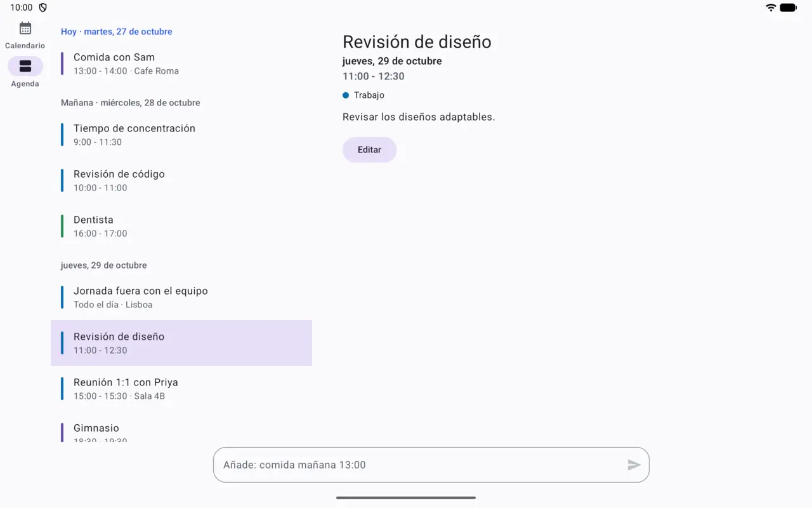Click the Mañana miércoles 28 de octubre header
The height and width of the screenshot is (508, 812).
pos(131,103)
